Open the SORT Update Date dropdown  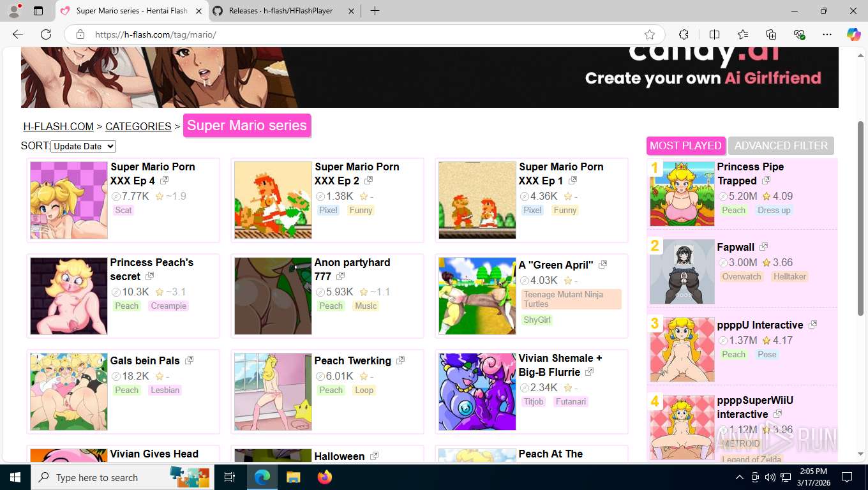(83, 146)
